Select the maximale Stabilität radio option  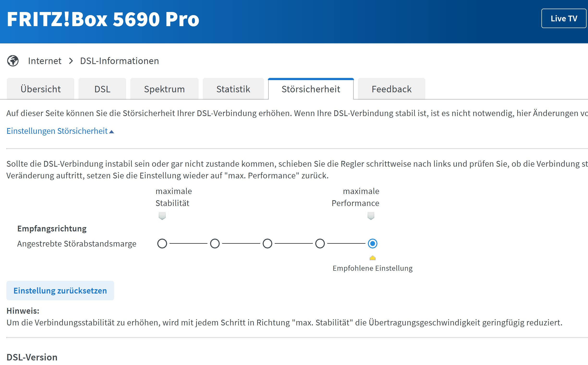(x=162, y=244)
